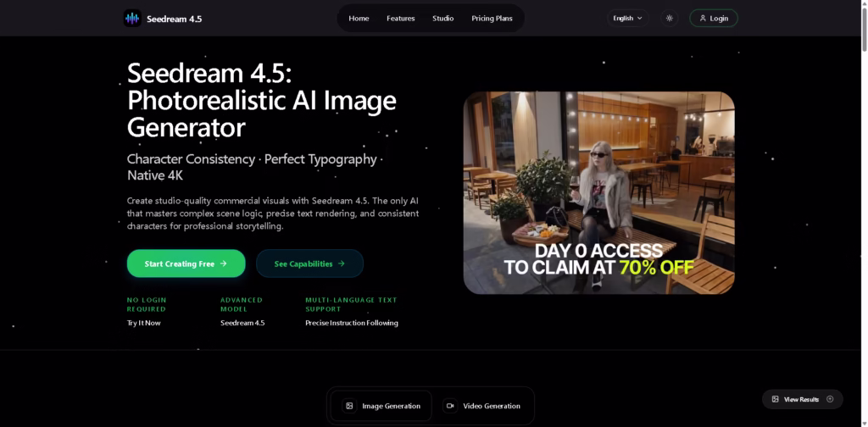
Task: Click Seedream 4.5 under Advanced Model
Action: point(242,323)
